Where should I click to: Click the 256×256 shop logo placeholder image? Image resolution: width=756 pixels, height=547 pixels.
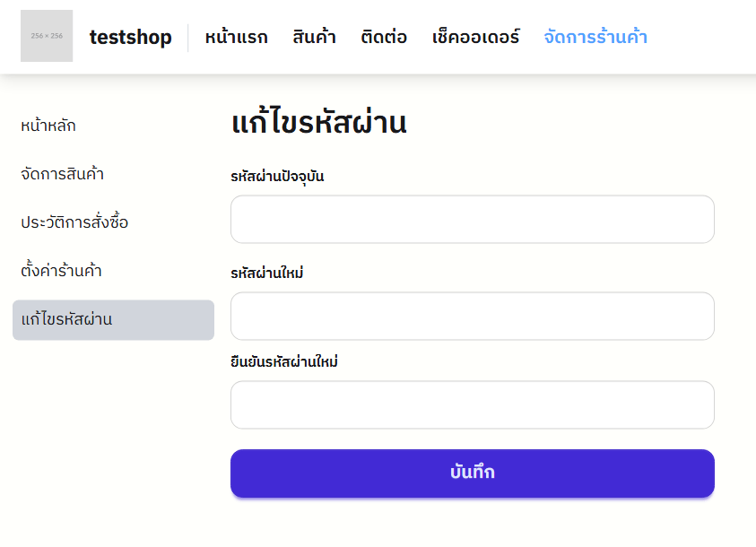(x=47, y=36)
